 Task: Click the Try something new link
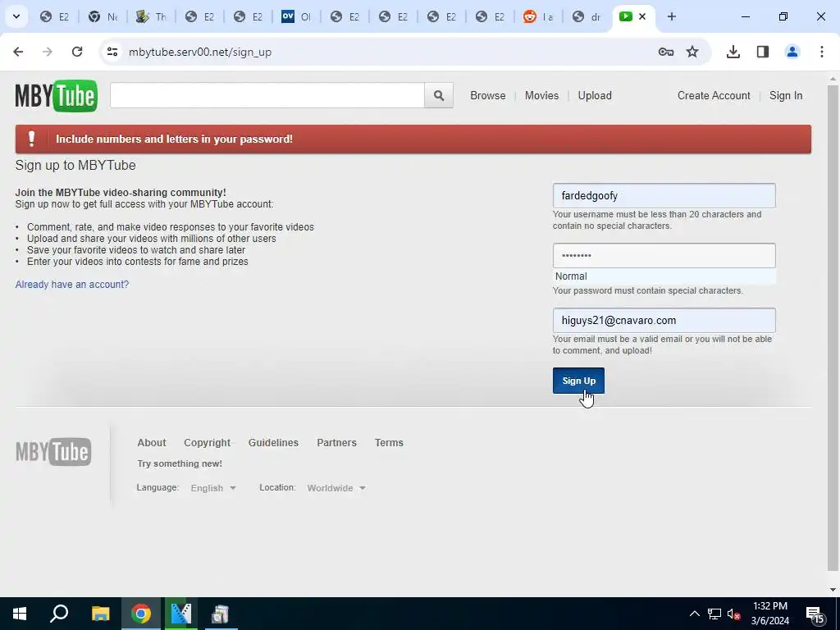180,463
